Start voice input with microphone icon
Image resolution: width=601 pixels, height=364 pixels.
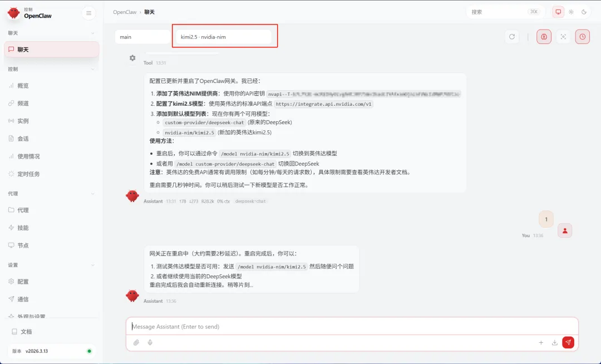150,342
